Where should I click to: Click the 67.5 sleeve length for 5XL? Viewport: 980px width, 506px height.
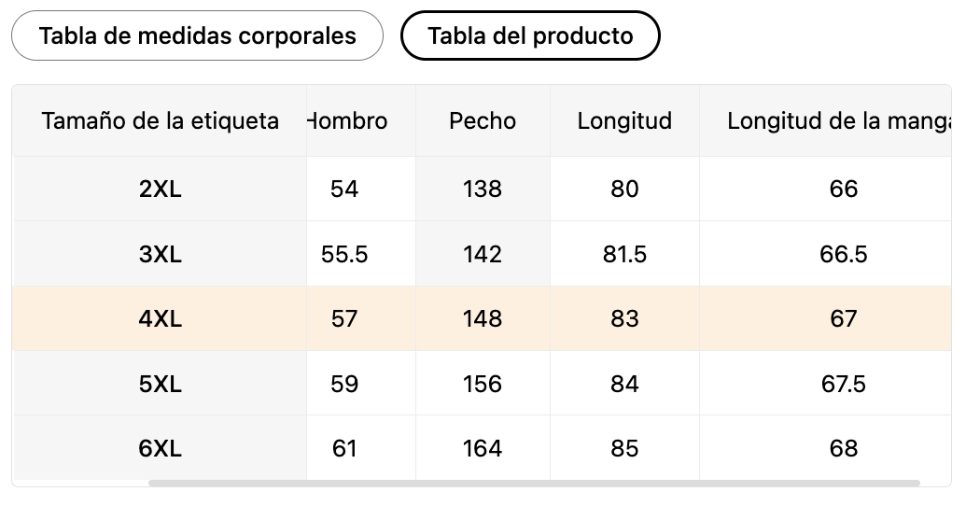843,384
